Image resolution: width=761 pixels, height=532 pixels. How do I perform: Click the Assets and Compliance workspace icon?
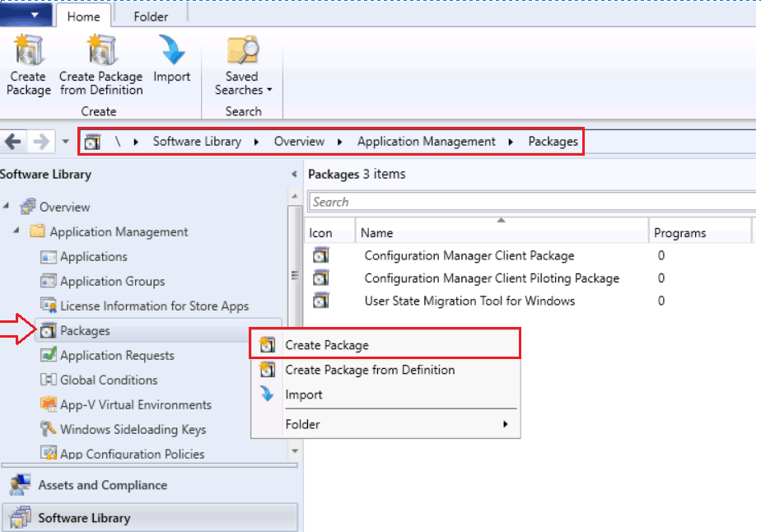point(20,485)
